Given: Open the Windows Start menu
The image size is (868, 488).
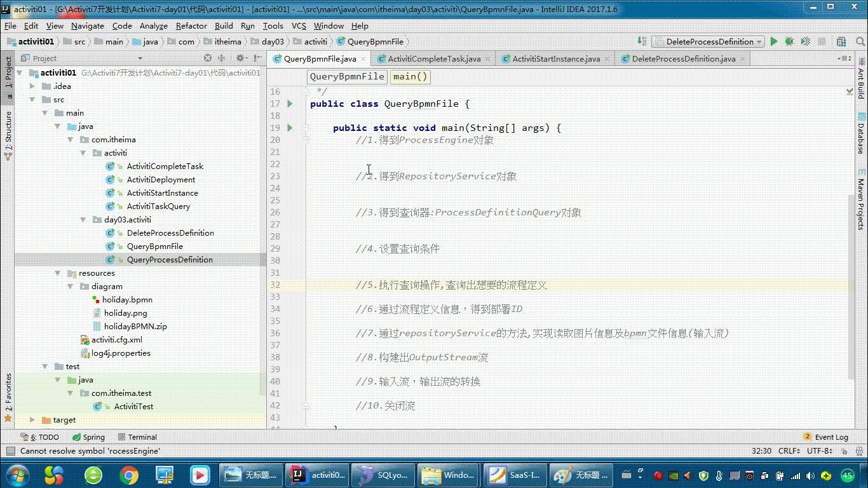Looking at the screenshot, I should coord(17,475).
